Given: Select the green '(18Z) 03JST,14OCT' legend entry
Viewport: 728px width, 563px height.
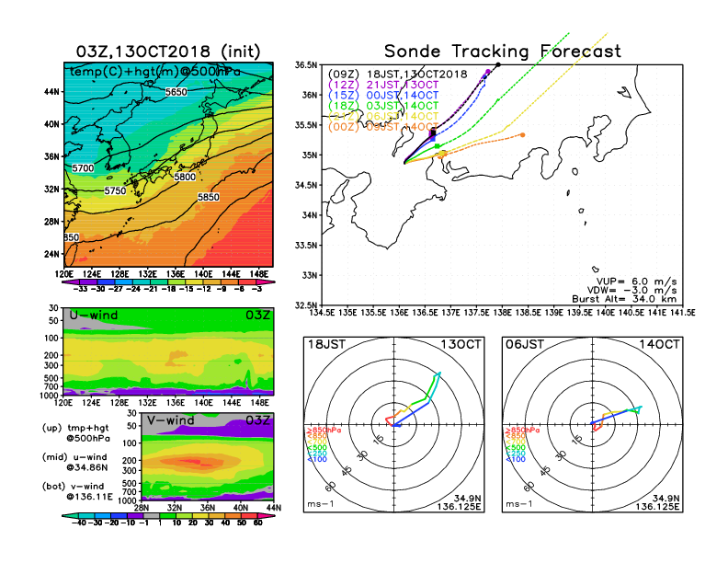Looking at the screenshot, I should click(383, 107).
